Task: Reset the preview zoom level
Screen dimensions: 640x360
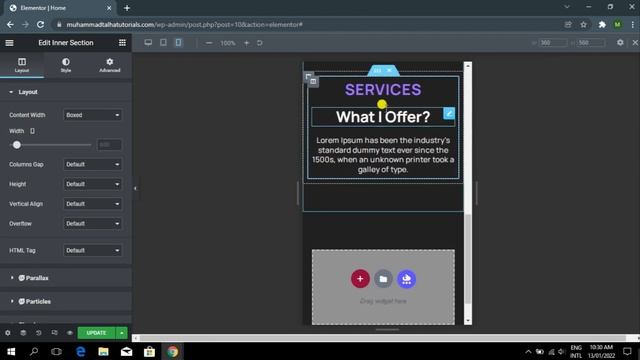Action: click(260, 43)
